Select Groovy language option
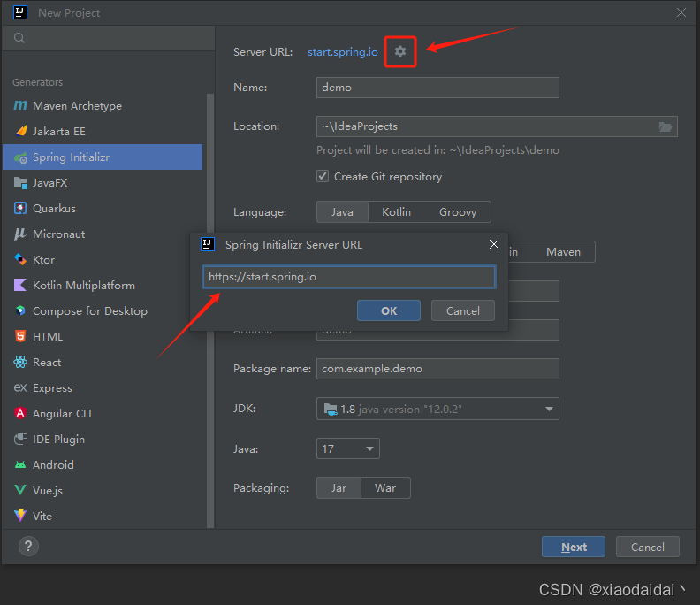 [458, 211]
